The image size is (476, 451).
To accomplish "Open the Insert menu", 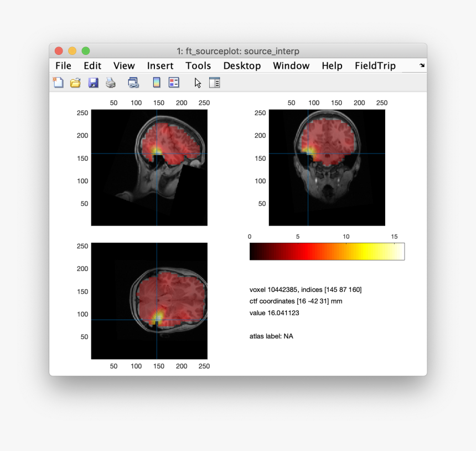I will [160, 65].
